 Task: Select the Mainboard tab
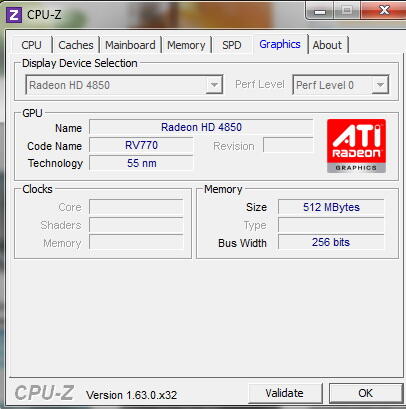130,45
